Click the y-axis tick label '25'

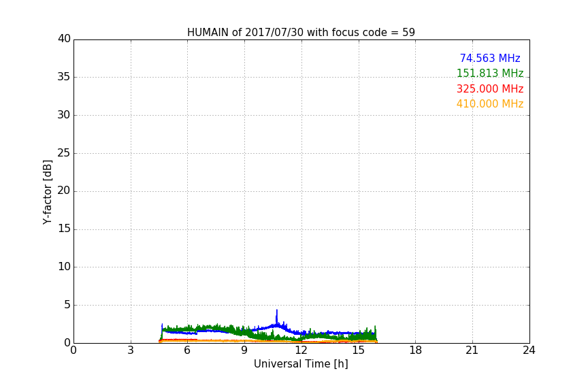coord(64,153)
